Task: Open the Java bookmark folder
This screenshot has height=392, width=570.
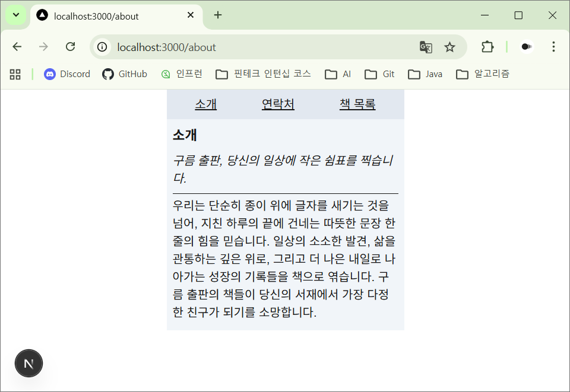Action: pos(425,74)
